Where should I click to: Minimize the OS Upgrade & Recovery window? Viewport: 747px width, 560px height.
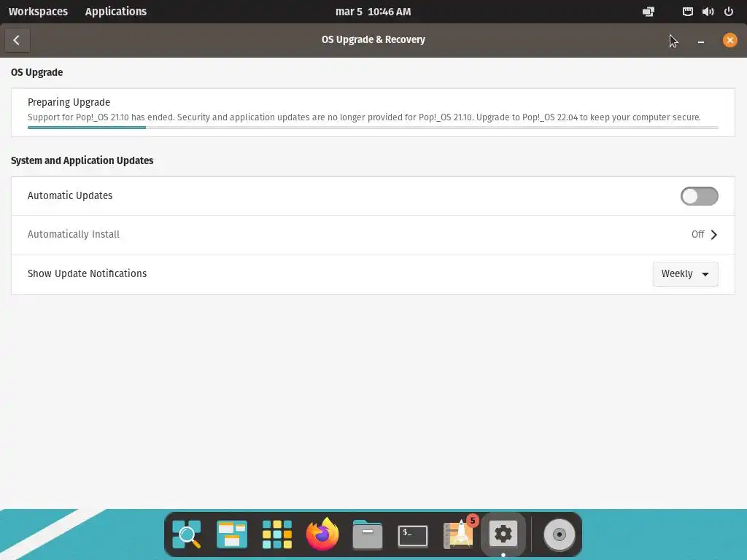[701, 41]
